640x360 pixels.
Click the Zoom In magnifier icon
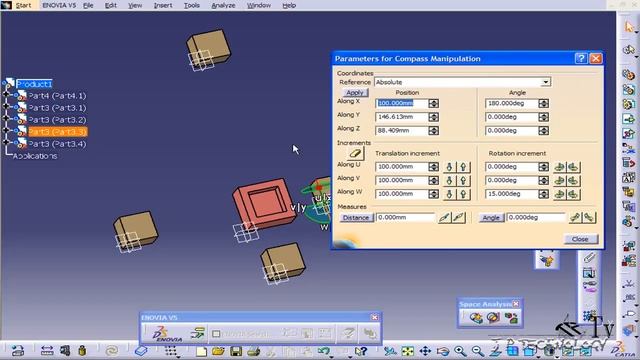pyautogui.click(x=460, y=351)
